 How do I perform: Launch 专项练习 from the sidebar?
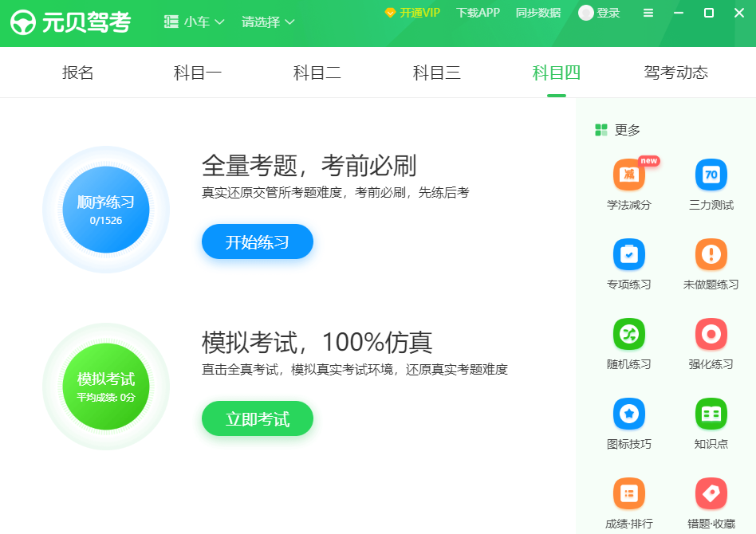tap(628, 254)
